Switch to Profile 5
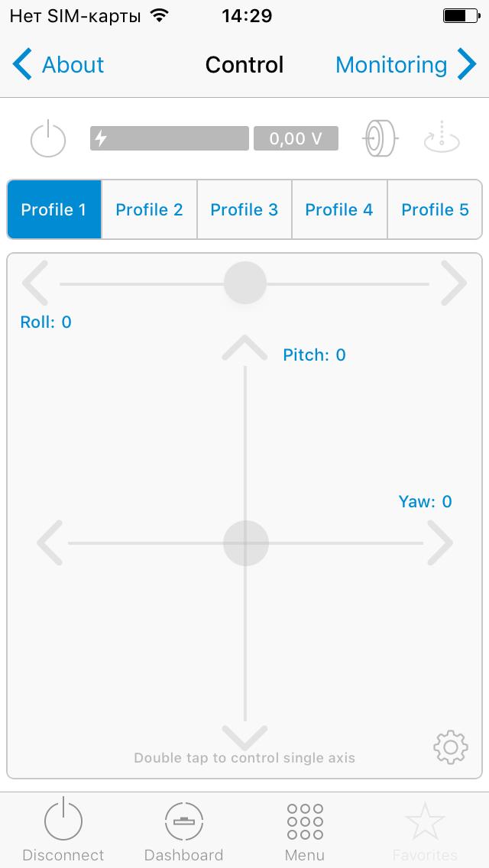This screenshot has width=489, height=868. [x=435, y=209]
